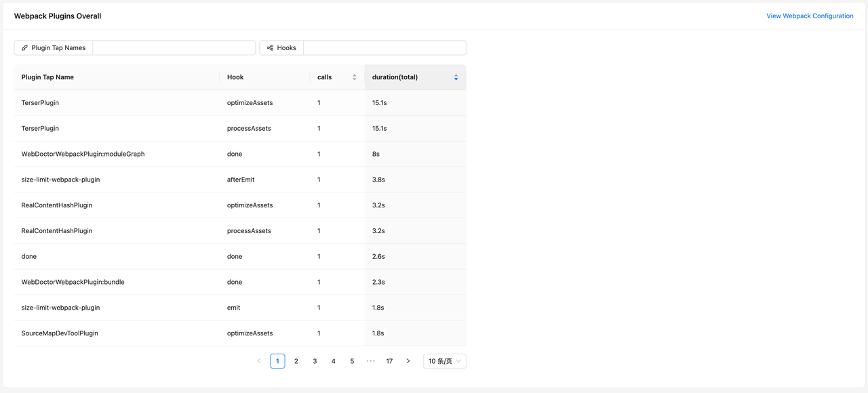Viewport: 868px width, 393px height.
Task: Expand the Plugin Tap Names filter options
Action: [x=174, y=47]
